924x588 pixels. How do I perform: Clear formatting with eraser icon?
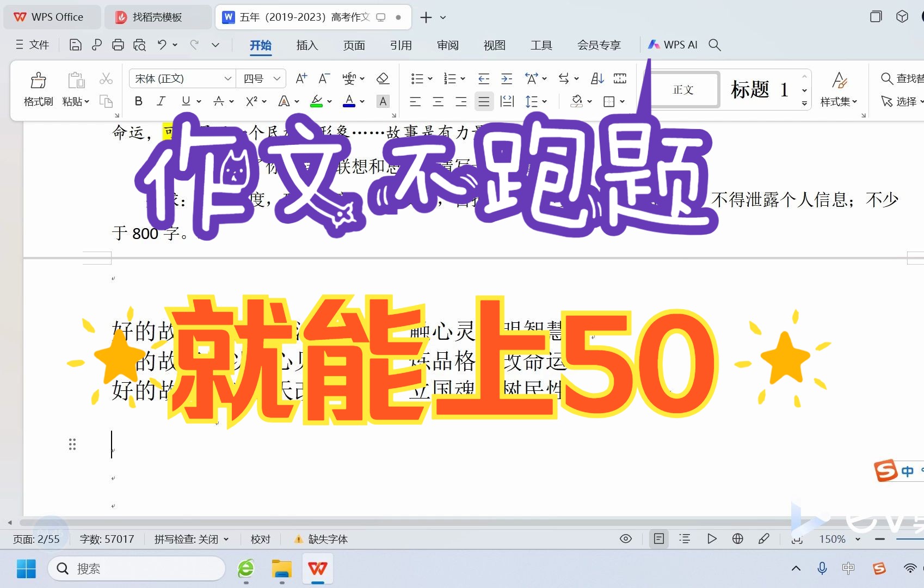tap(383, 79)
